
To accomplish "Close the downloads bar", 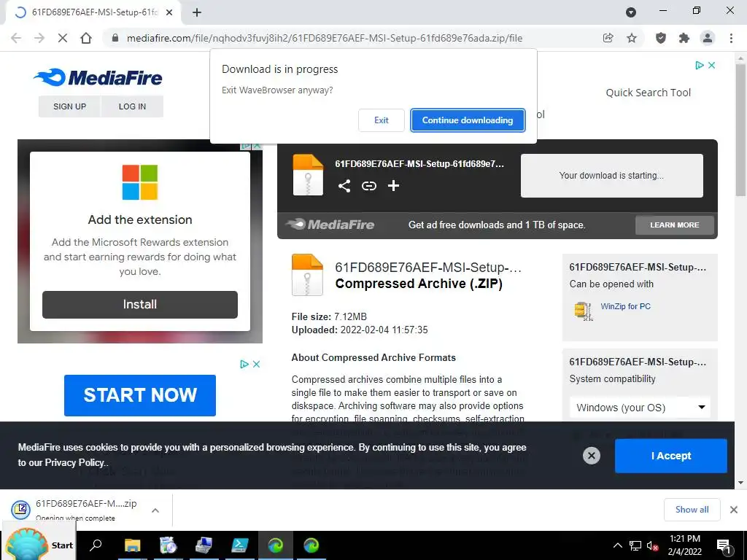I will [x=734, y=510].
